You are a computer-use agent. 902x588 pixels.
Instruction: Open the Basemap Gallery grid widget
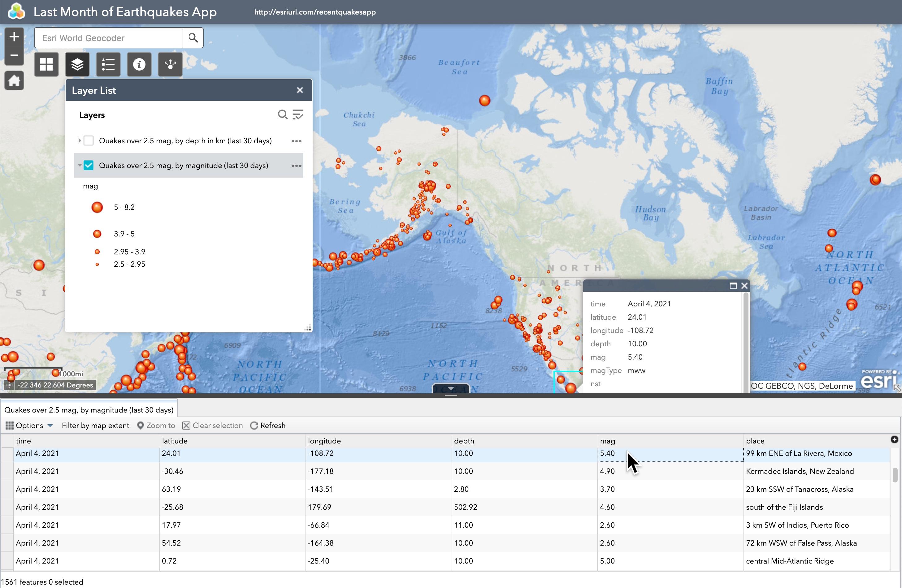(46, 64)
